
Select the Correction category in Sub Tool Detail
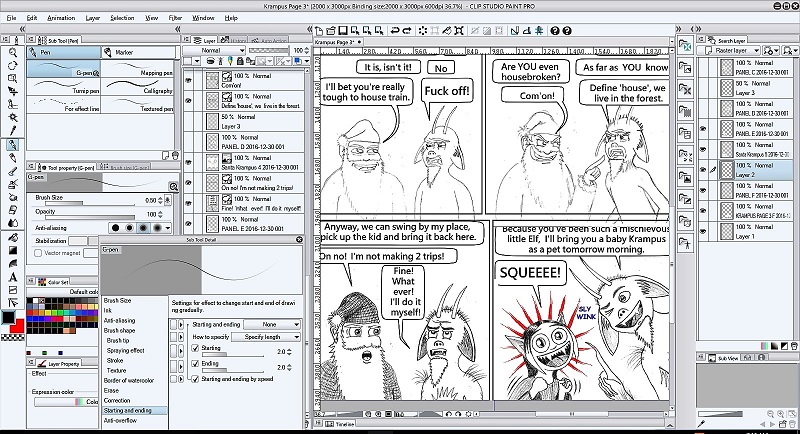(117, 401)
